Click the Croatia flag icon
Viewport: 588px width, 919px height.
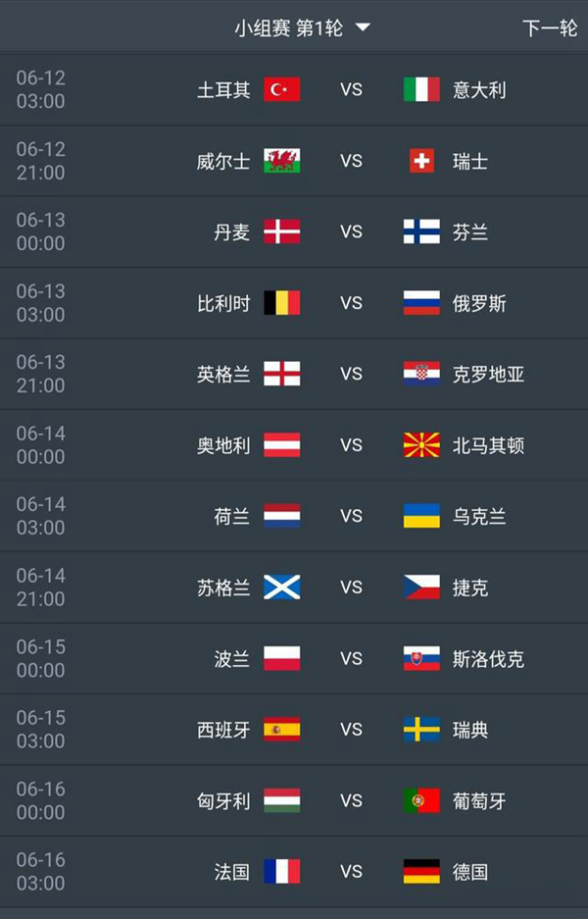pos(421,374)
